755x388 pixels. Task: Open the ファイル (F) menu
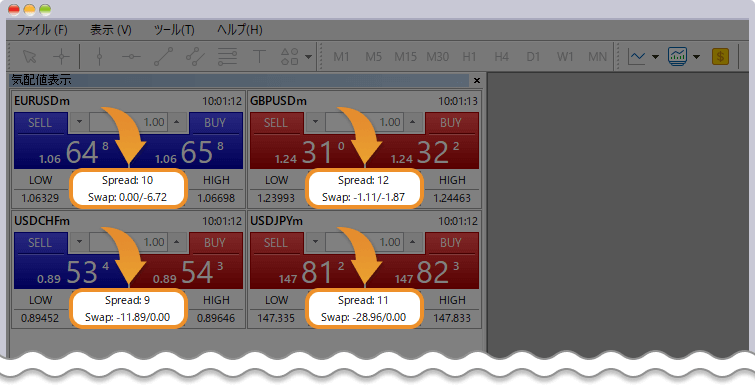point(42,30)
